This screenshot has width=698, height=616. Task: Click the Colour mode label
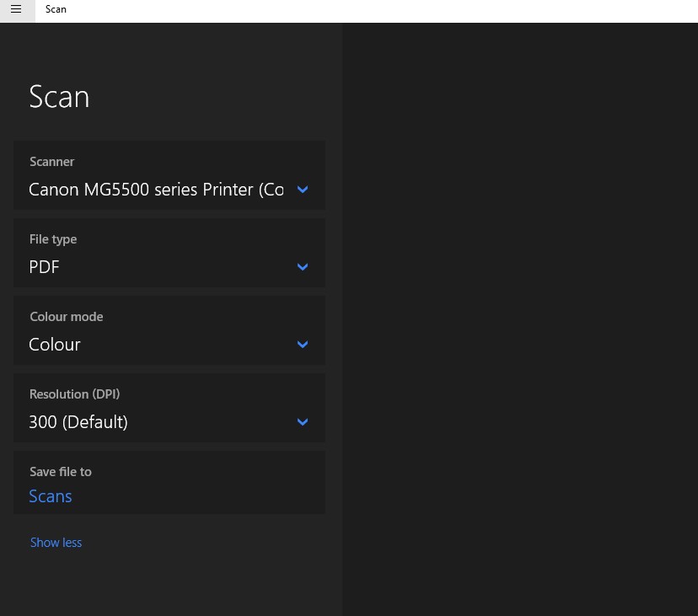67,317
